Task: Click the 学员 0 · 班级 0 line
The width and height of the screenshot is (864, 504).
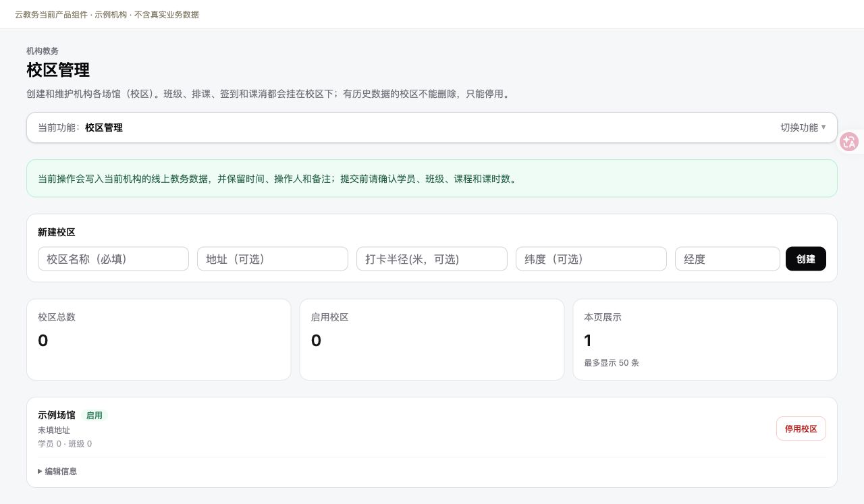Action: (65, 444)
